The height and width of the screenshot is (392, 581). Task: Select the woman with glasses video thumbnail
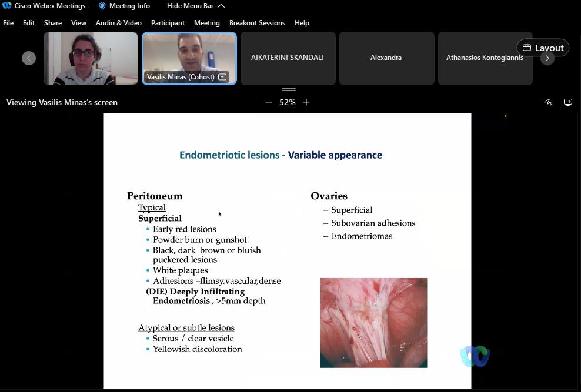click(x=91, y=59)
